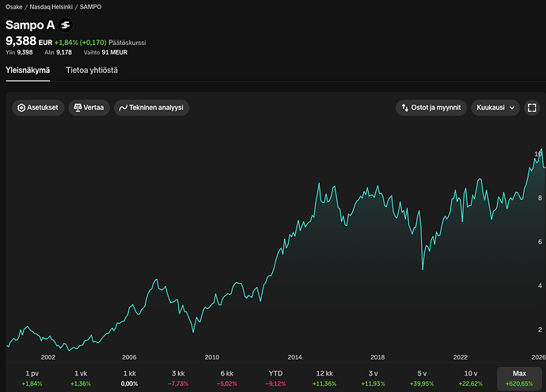Switch to the Tietoa yhtiöstä tab

coord(92,70)
